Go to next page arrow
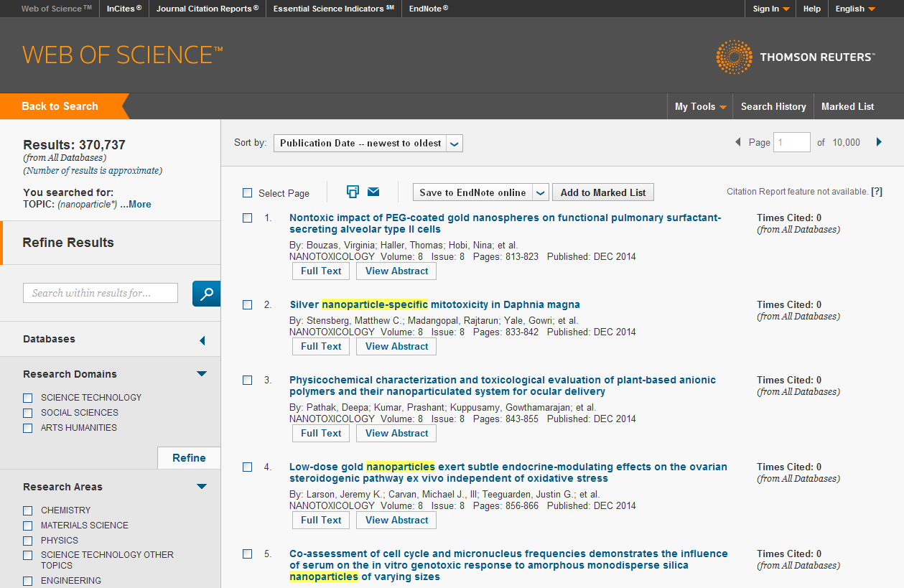The height and width of the screenshot is (588, 904). coord(879,142)
